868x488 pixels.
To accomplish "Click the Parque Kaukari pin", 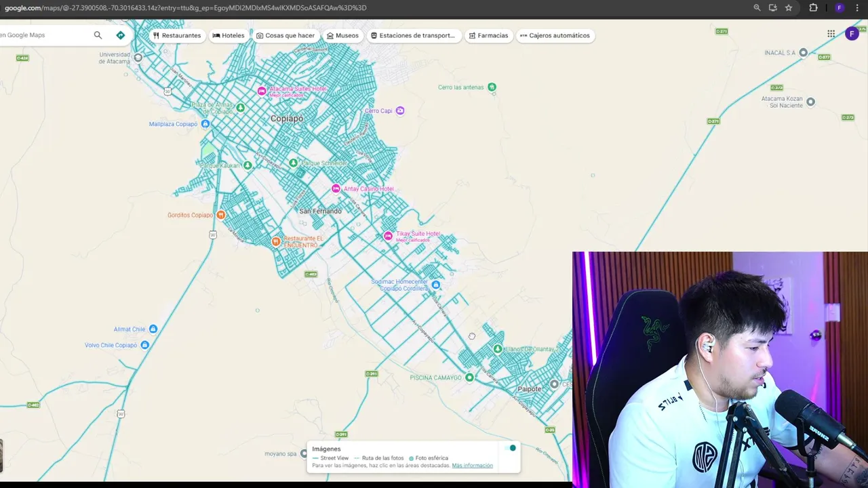I will click(x=248, y=165).
